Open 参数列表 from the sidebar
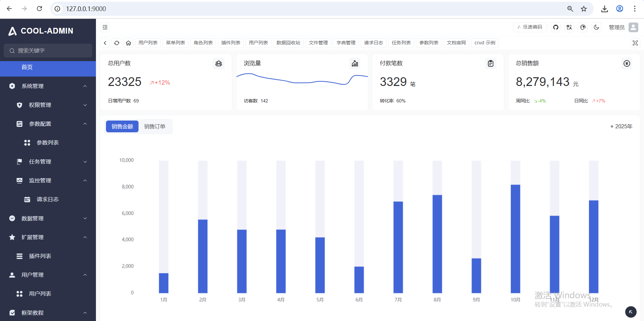Image resolution: width=644 pixels, height=321 pixels. [48, 142]
